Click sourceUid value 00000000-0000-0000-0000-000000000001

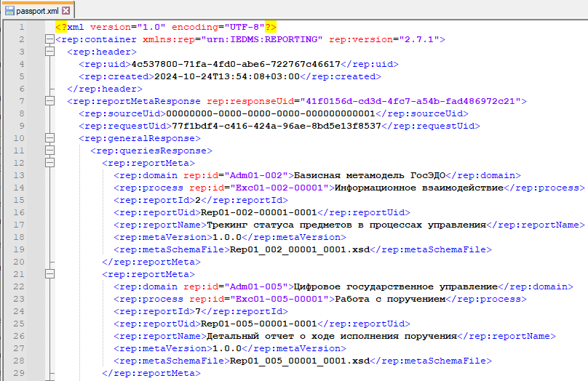coord(271,113)
